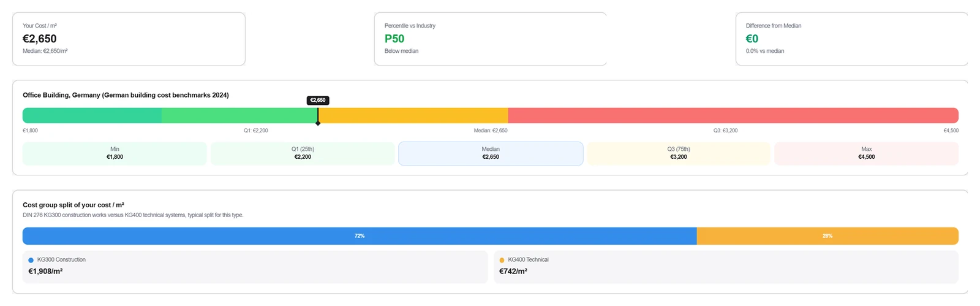The image size is (980, 306).
Task: Click the KG300 Construction €1,908/m² panel
Action: coord(255,267)
